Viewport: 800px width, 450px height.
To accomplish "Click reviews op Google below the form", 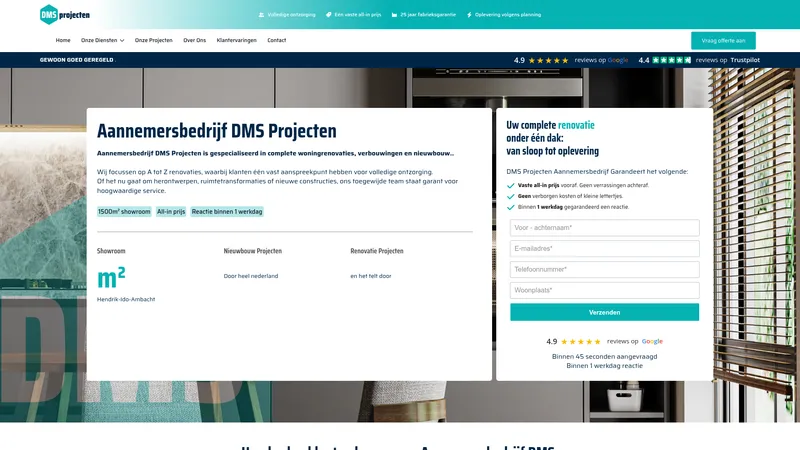I will (635, 342).
